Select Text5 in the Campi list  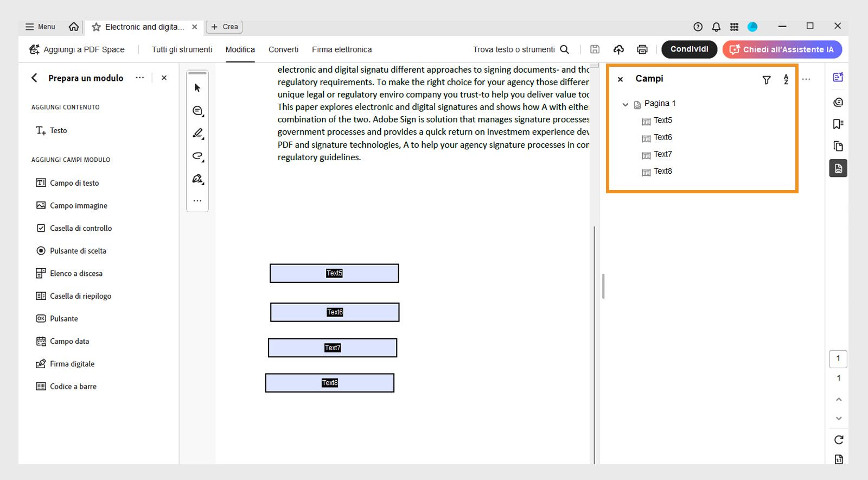point(657,121)
